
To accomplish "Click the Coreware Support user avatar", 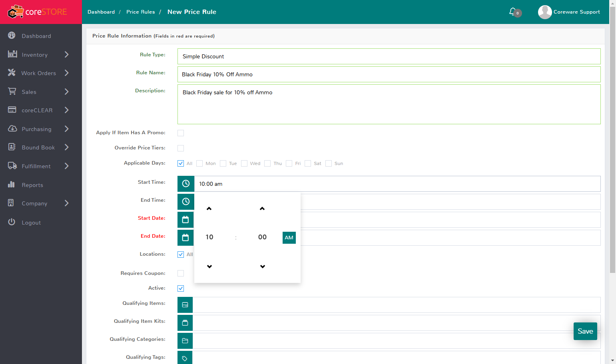I will point(545,12).
